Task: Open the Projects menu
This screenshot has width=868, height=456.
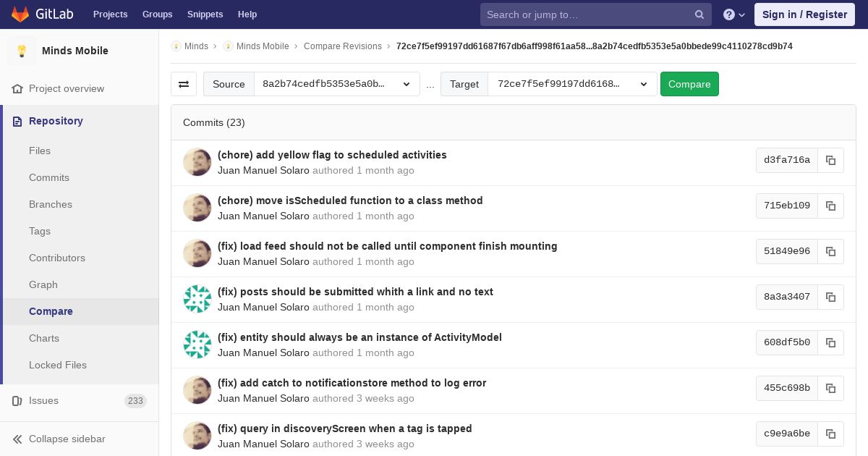Action: [x=111, y=14]
